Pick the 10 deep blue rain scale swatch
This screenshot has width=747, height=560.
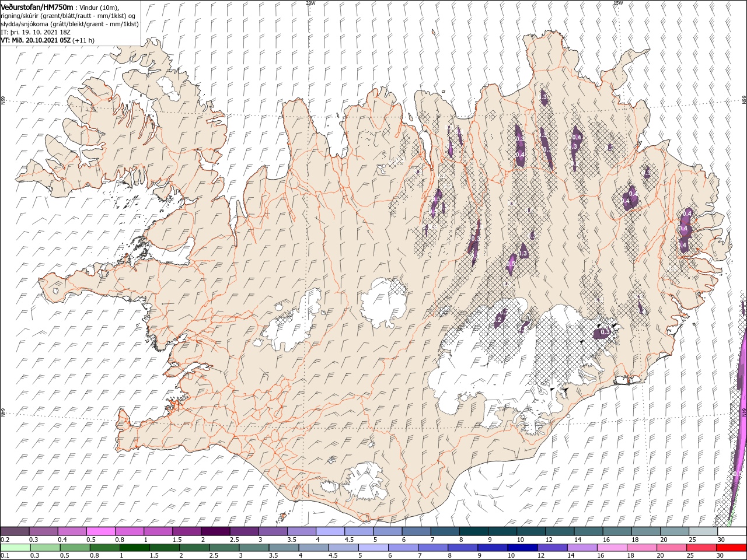pyautogui.click(x=522, y=547)
